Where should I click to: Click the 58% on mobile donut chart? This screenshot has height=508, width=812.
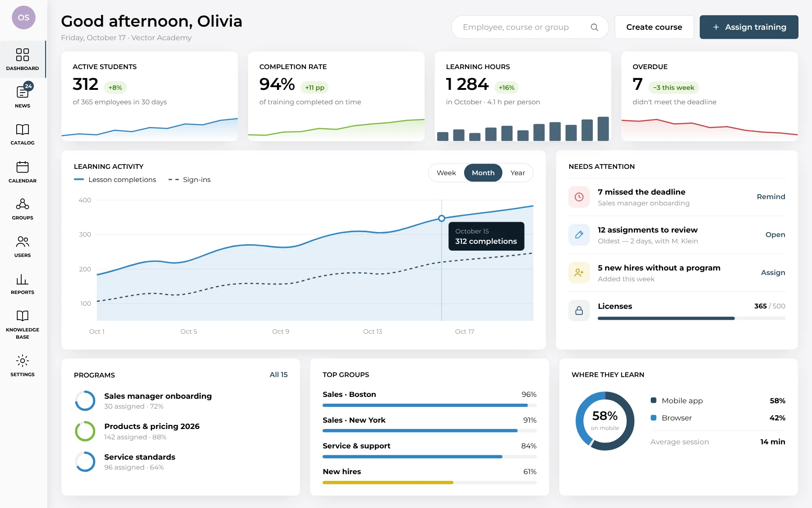click(x=605, y=421)
